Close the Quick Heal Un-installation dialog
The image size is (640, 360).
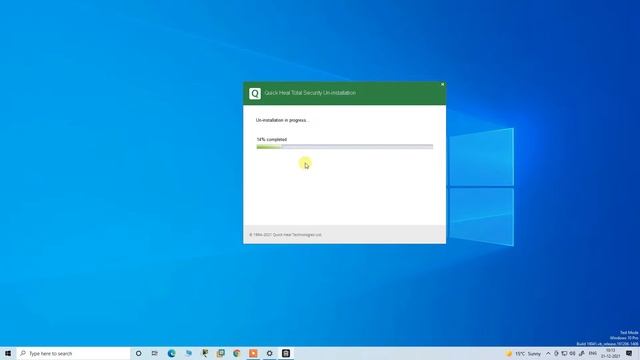(442, 84)
